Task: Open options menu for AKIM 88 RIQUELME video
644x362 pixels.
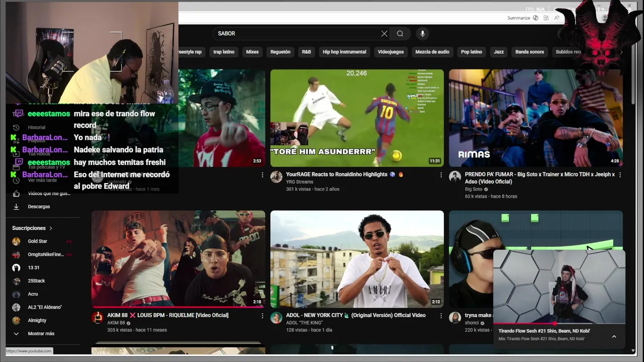Action: point(262,316)
